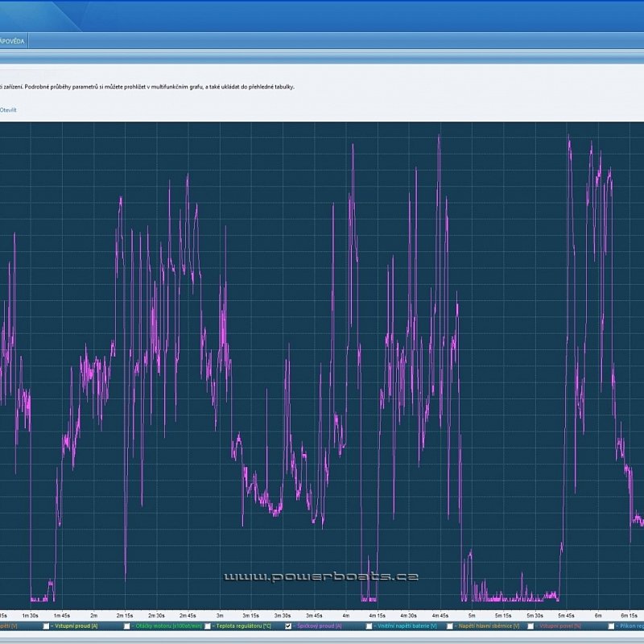The image size is (644, 644).
Task: Click the 4m 45s time label
Action: pos(440,614)
